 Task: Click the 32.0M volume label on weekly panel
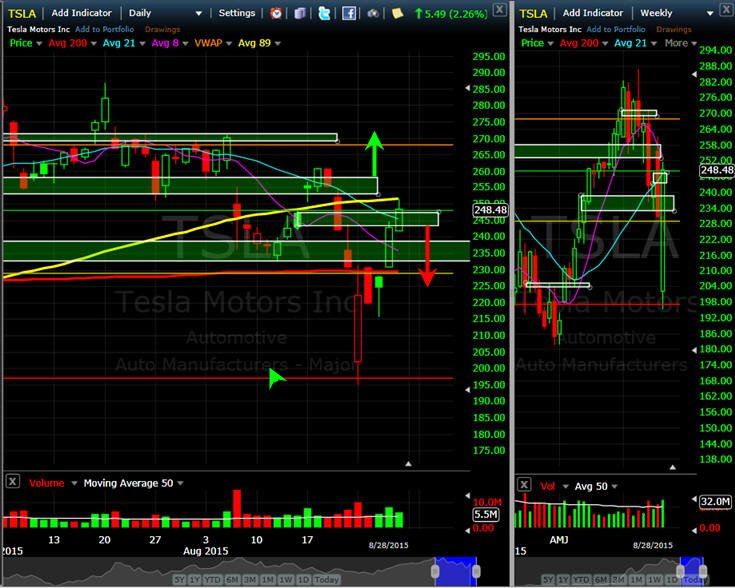pos(715,501)
